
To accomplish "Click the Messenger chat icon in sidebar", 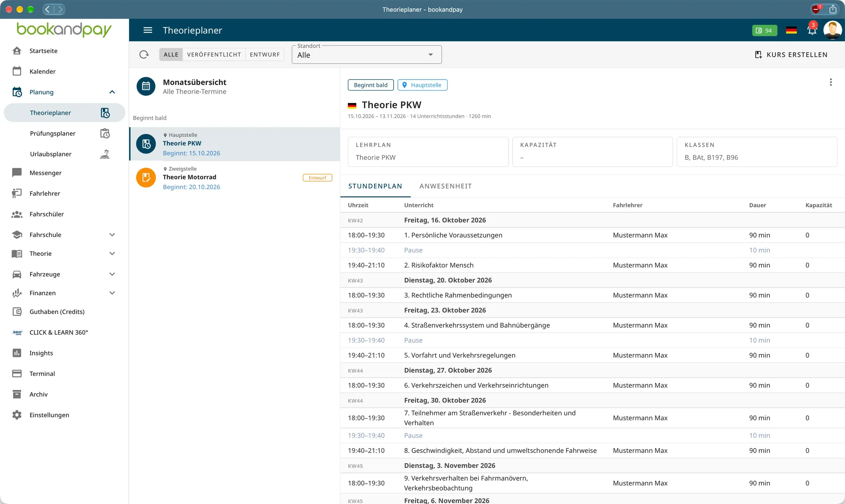I will click(x=17, y=173).
